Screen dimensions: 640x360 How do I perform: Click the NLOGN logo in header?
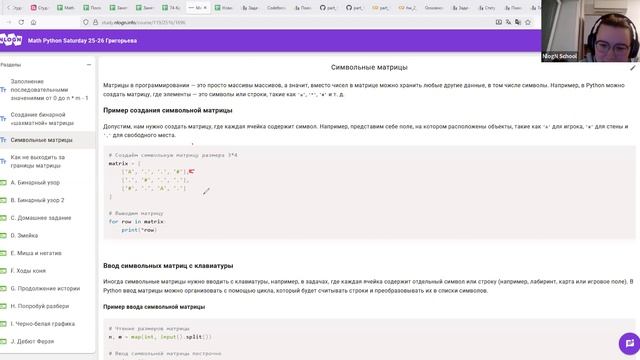click(11, 40)
